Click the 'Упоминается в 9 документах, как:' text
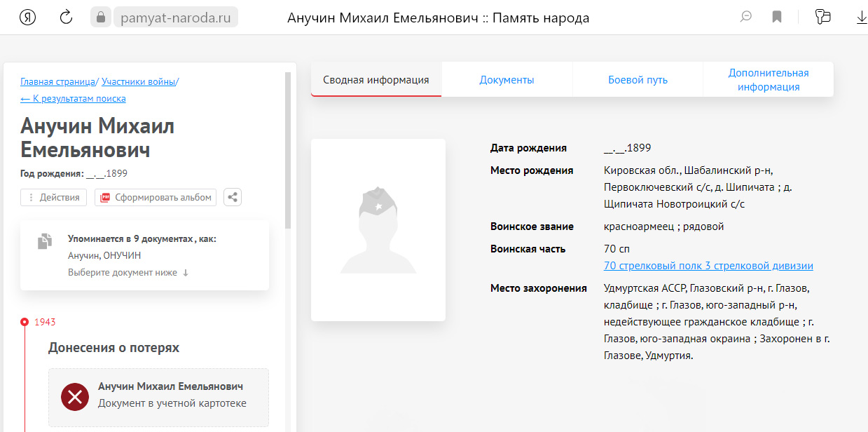The image size is (868, 432). pos(142,238)
